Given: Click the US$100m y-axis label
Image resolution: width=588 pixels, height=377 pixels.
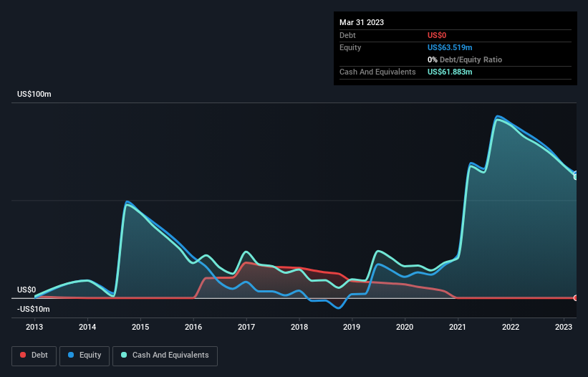Looking at the screenshot, I should 34,94.
